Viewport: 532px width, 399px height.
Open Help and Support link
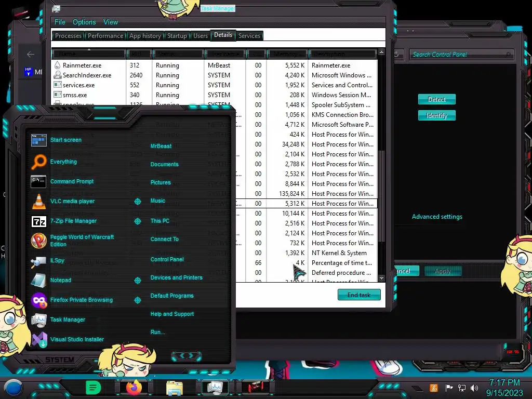pos(172,314)
